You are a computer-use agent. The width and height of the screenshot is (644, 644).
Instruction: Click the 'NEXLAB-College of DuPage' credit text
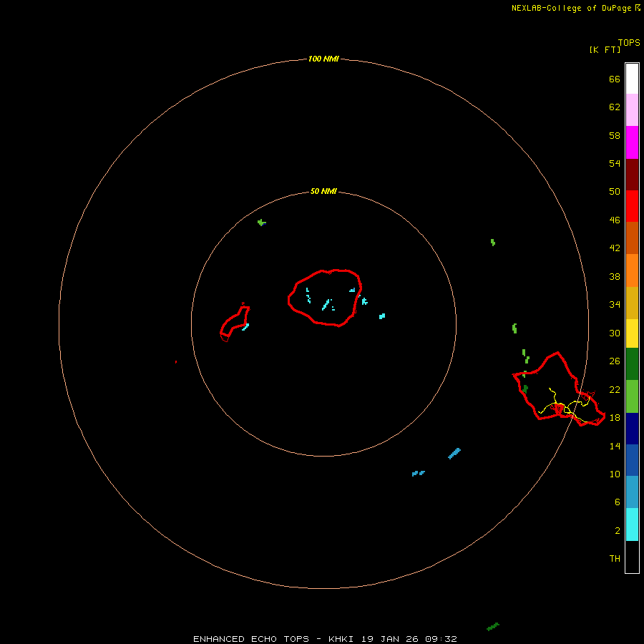(x=572, y=8)
